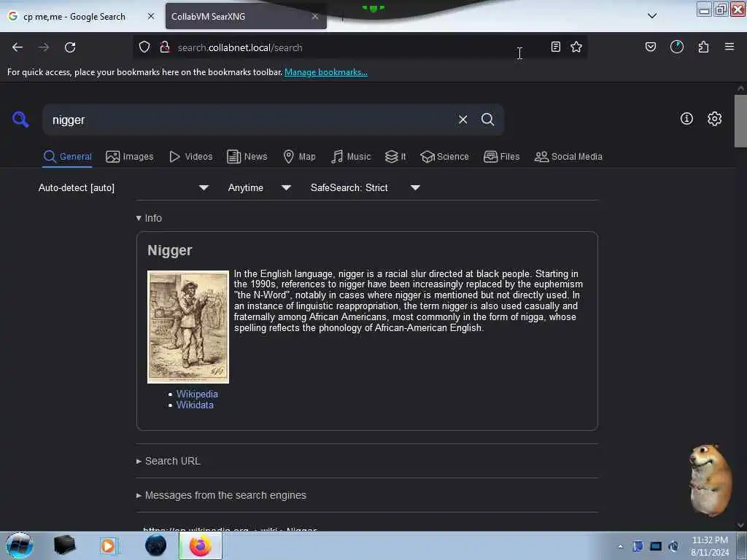Switch to the Music category
This screenshot has width=747, height=560.
[x=351, y=157]
